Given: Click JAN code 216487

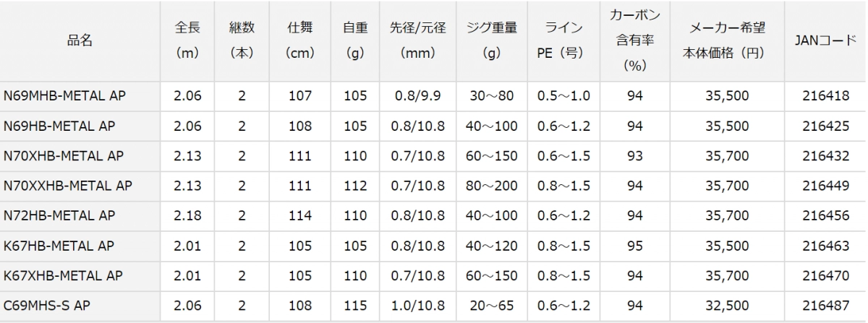Looking at the screenshot, I should pos(826,306).
